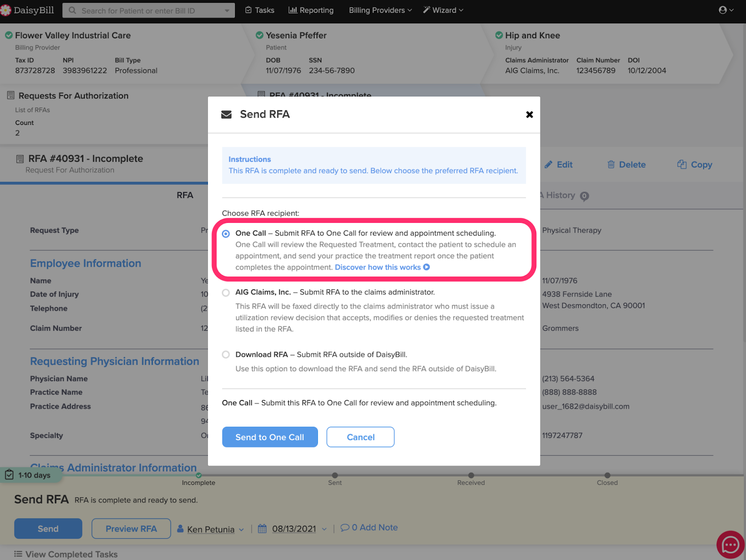Select AIG Claims, Inc. radio option

click(226, 293)
